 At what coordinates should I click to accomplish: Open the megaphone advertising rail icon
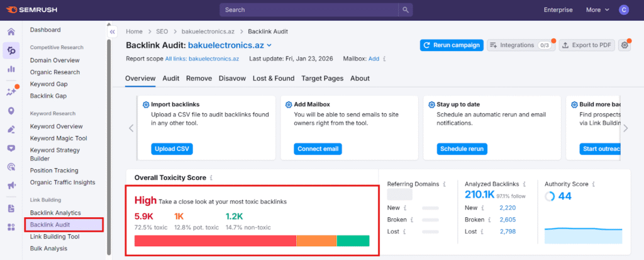pos(11,186)
